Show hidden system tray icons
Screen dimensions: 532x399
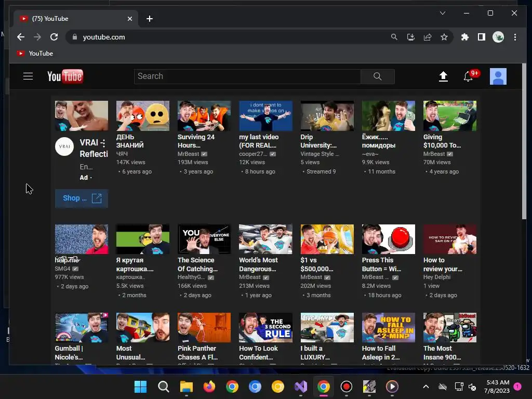click(x=426, y=387)
